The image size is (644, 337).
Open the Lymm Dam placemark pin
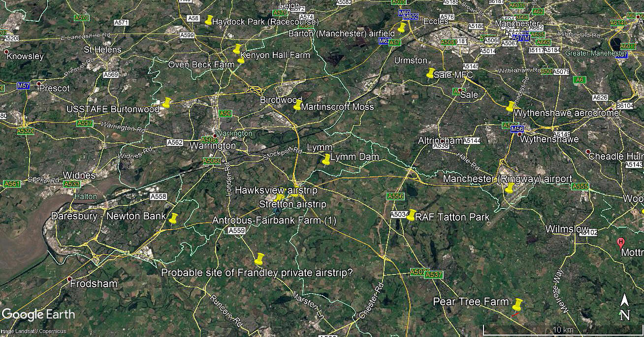[326, 159]
